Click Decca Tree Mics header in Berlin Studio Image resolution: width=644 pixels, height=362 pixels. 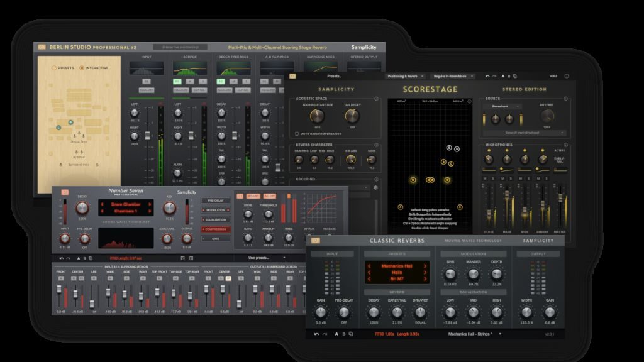pyautogui.click(x=233, y=57)
